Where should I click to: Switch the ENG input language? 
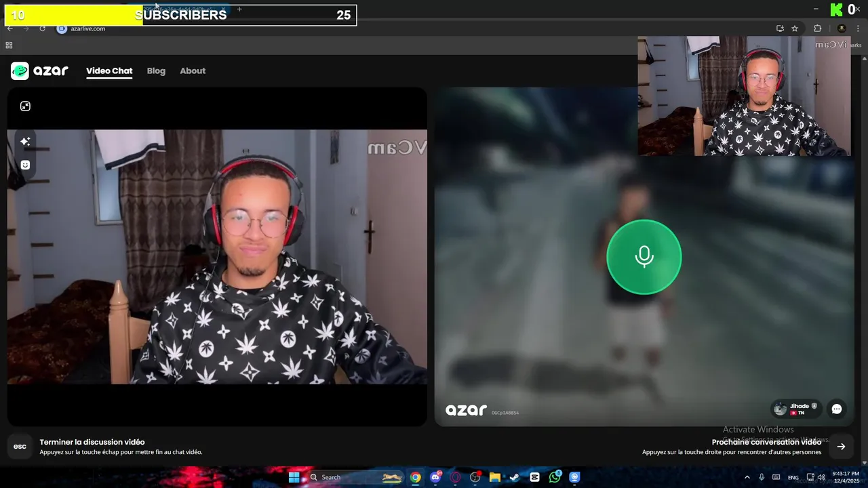pos(793,477)
